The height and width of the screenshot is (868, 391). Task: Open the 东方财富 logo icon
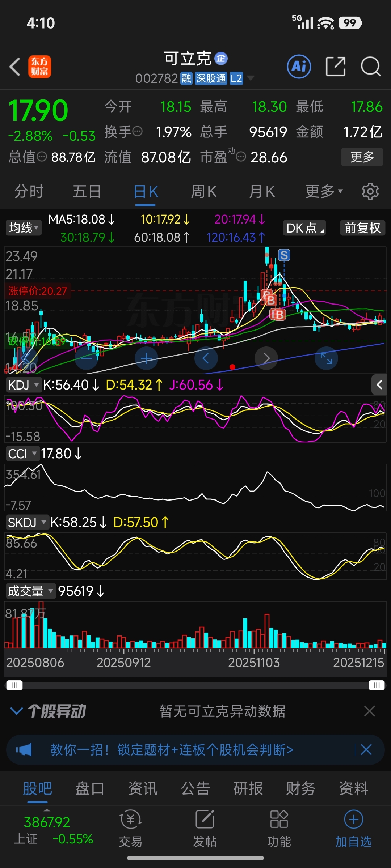[x=40, y=67]
